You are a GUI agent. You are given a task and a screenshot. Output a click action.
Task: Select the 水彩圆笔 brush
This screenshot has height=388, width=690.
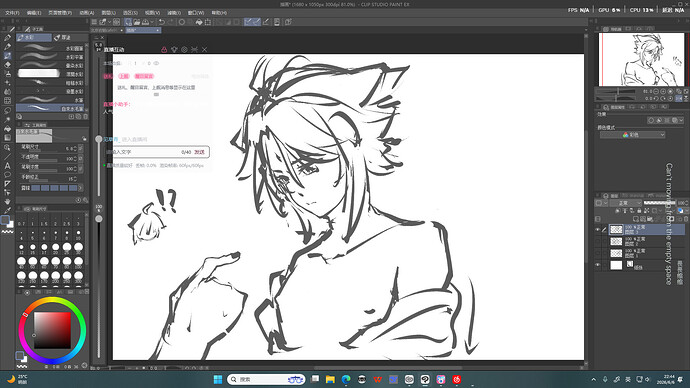click(51, 48)
